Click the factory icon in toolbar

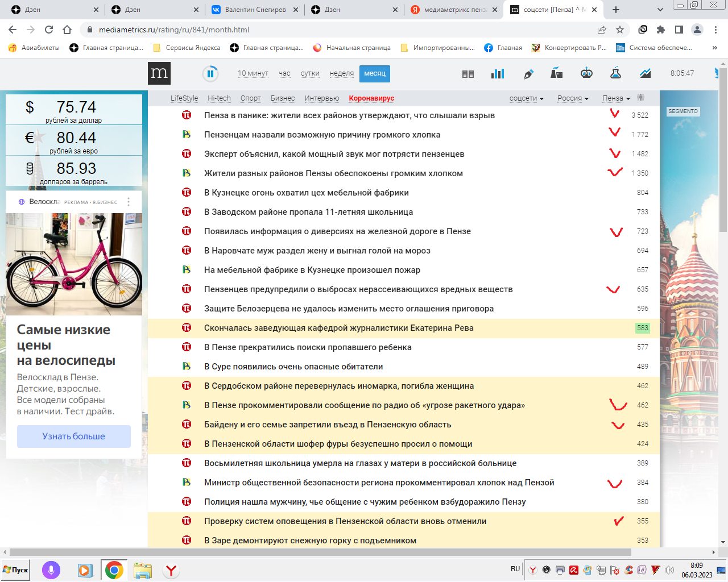(557, 73)
